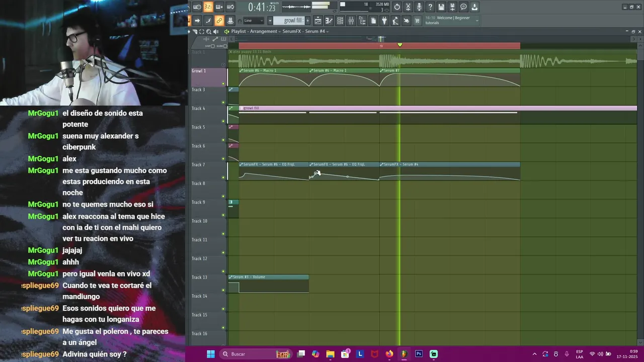Open the Playlist view icon

coord(318,21)
